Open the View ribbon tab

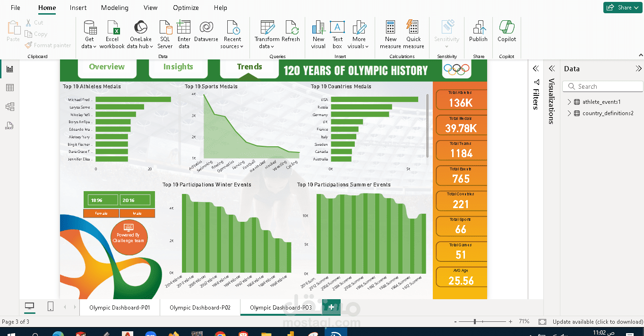151,8
